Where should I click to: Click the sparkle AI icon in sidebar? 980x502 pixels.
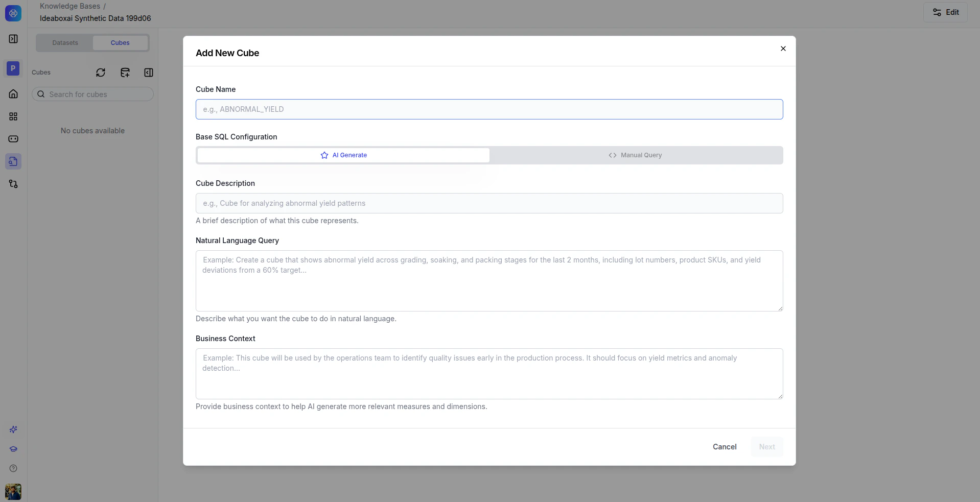[13, 429]
